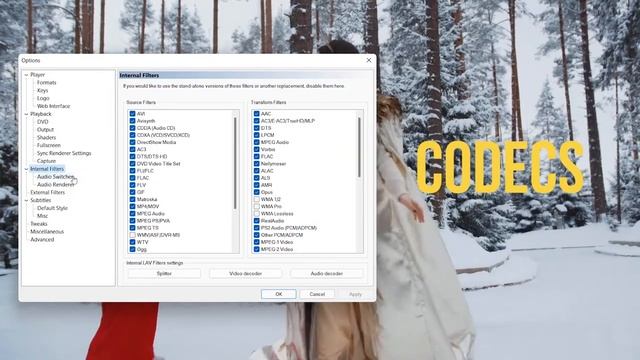This screenshot has height=360, width=640.
Task: Select Audio Renderer in the tree
Action: click(56, 184)
